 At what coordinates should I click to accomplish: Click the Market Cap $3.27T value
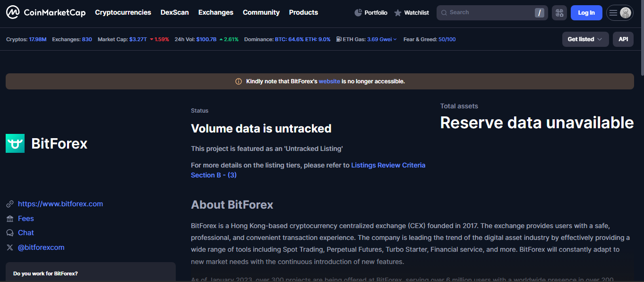(138, 39)
